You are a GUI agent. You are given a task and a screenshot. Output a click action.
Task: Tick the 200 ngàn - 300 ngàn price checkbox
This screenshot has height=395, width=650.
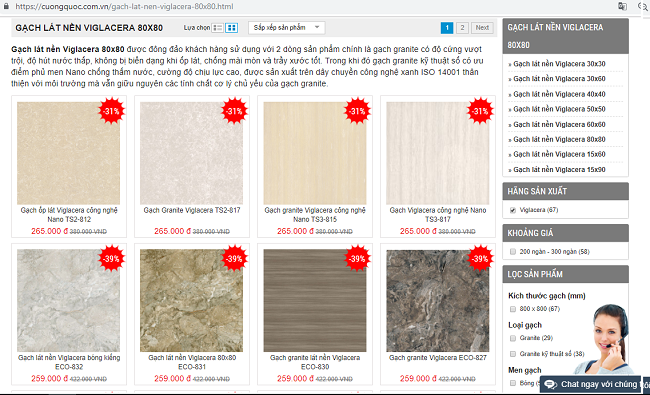coord(513,252)
